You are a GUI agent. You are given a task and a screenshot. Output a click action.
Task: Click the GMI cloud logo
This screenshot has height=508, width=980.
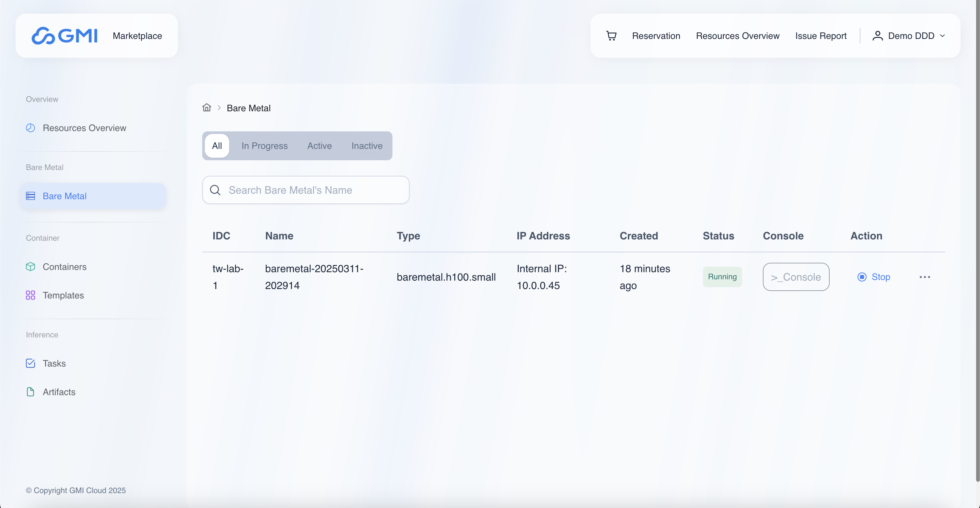tap(64, 36)
